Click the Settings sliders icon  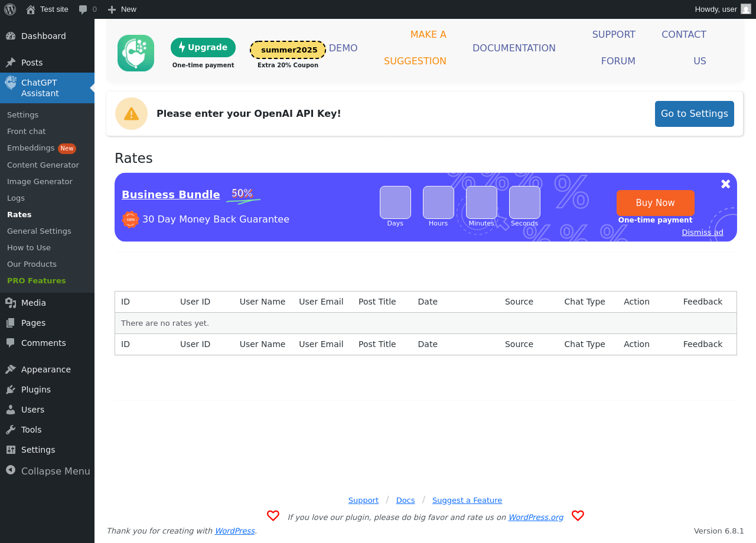[x=11, y=450]
